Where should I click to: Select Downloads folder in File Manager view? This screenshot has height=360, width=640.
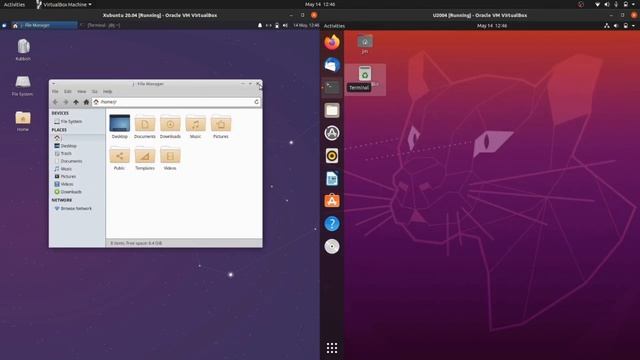(170, 127)
